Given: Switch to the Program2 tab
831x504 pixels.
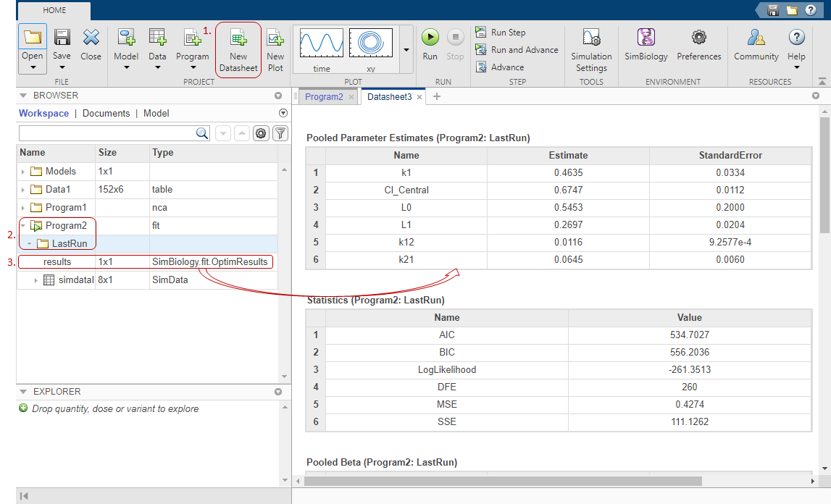Looking at the screenshot, I should [x=323, y=96].
